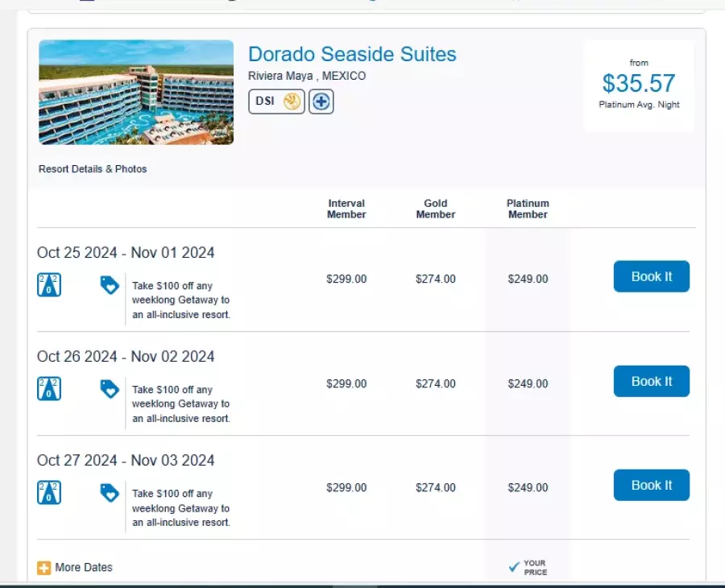725x588 pixels.
Task: Book the Oct 25 - Nov 01 stay
Action: tap(651, 276)
